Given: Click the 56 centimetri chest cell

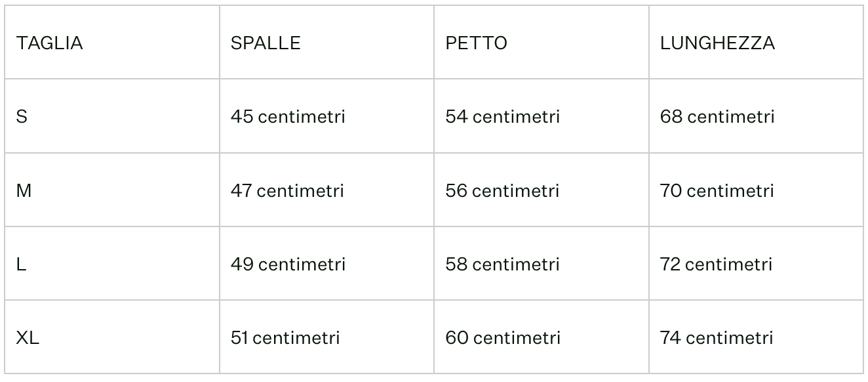Looking at the screenshot, I should click(x=502, y=191).
